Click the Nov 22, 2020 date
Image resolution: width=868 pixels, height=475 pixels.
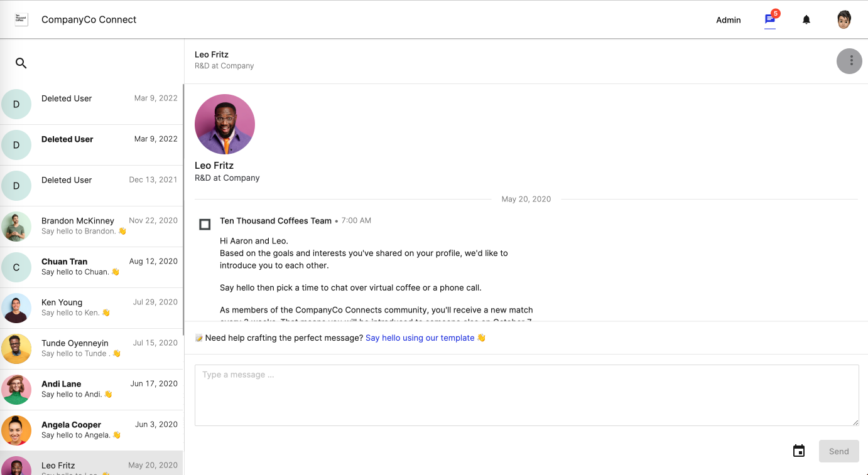click(x=153, y=220)
